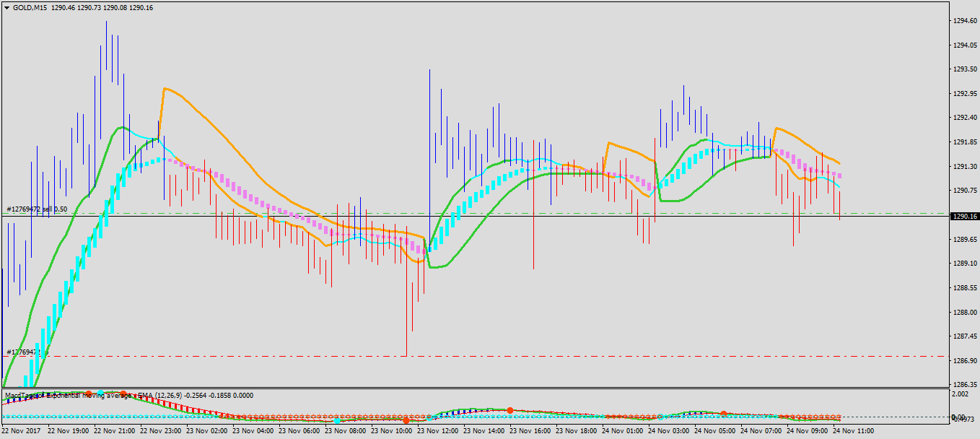This screenshot has width=980, height=439.
Task: Click the current price tag 1290.16
Action: (965, 216)
